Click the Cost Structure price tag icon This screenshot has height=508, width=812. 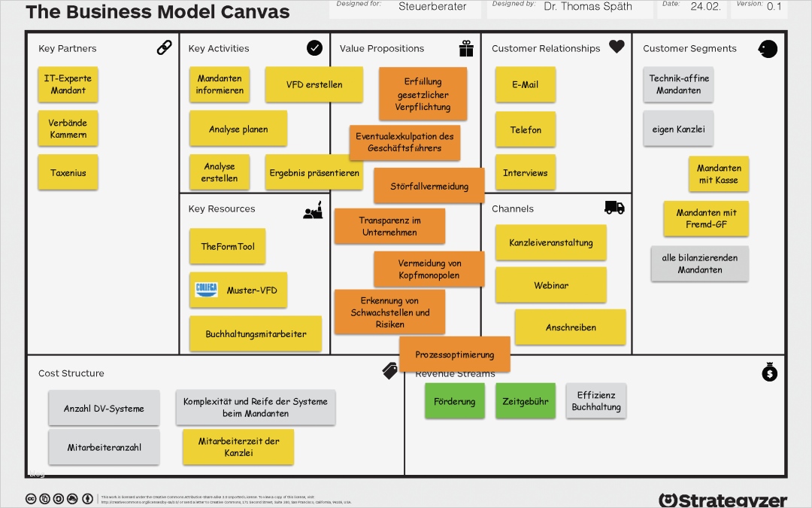(x=390, y=370)
